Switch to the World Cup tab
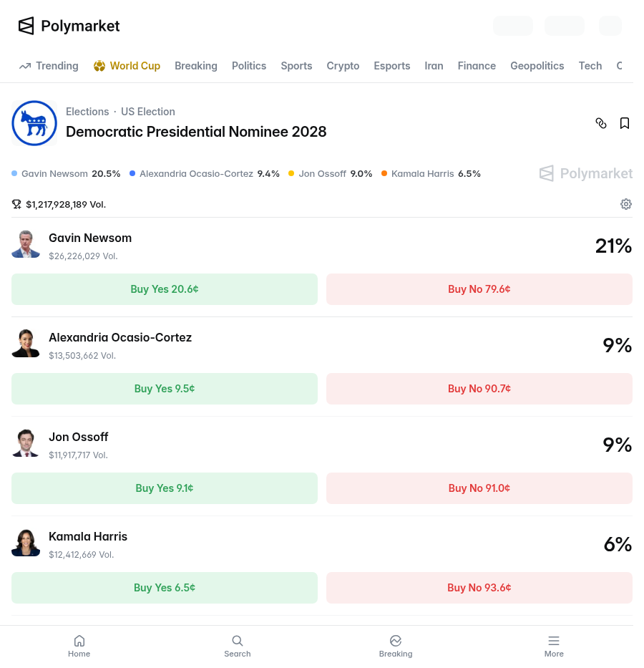Screen dimensions: 644x668 pos(127,66)
